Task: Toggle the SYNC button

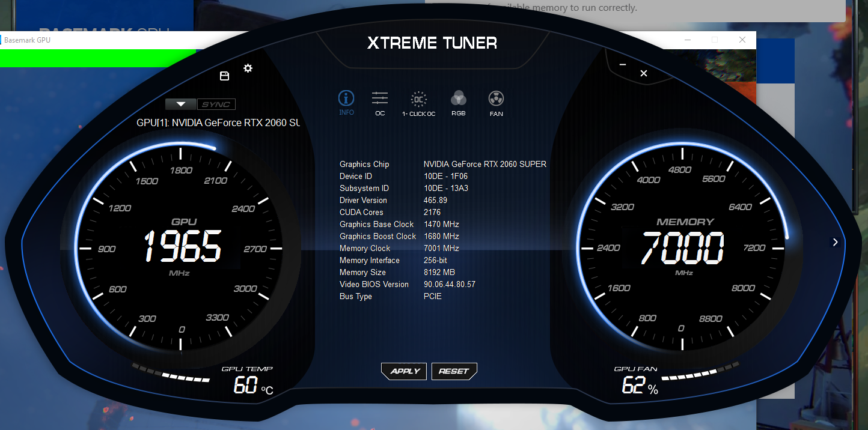Action: [216, 104]
